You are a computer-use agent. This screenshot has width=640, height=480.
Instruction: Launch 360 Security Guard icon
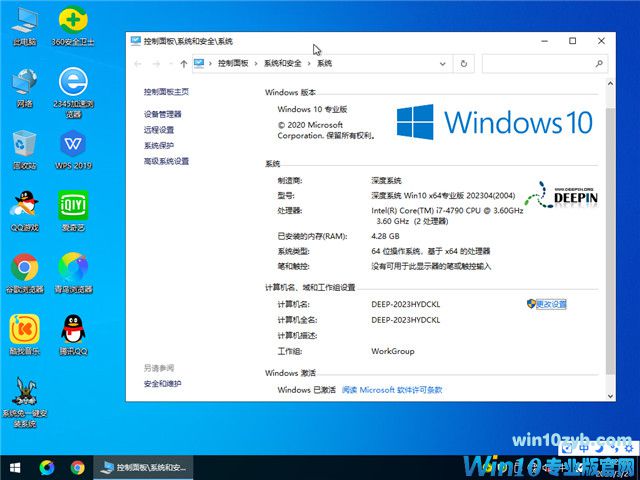click(73, 27)
